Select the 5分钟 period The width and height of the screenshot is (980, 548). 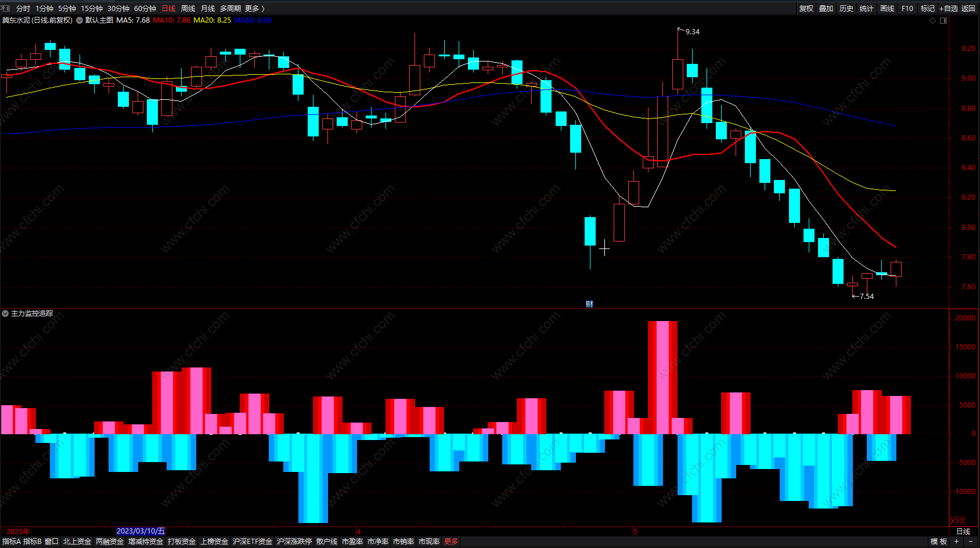click(67, 9)
